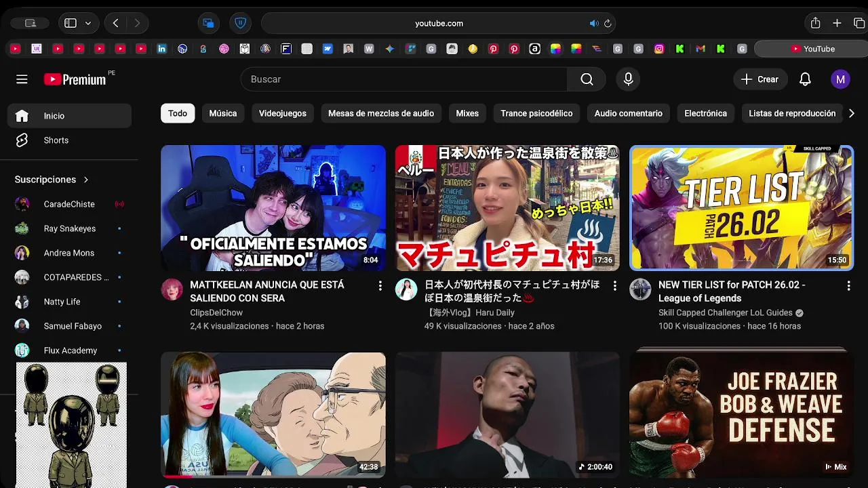Mute the tab via speaker icon
Viewport: 868px width, 488px height.
[594, 23]
